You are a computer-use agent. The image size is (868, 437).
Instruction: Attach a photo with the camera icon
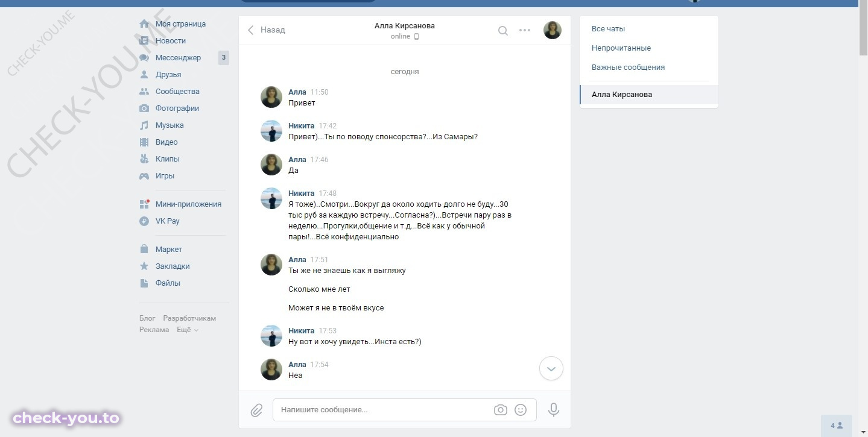pos(501,410)
